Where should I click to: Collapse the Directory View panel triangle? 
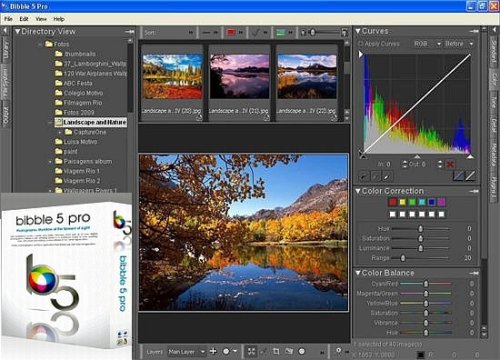click(x=17, y=32)
